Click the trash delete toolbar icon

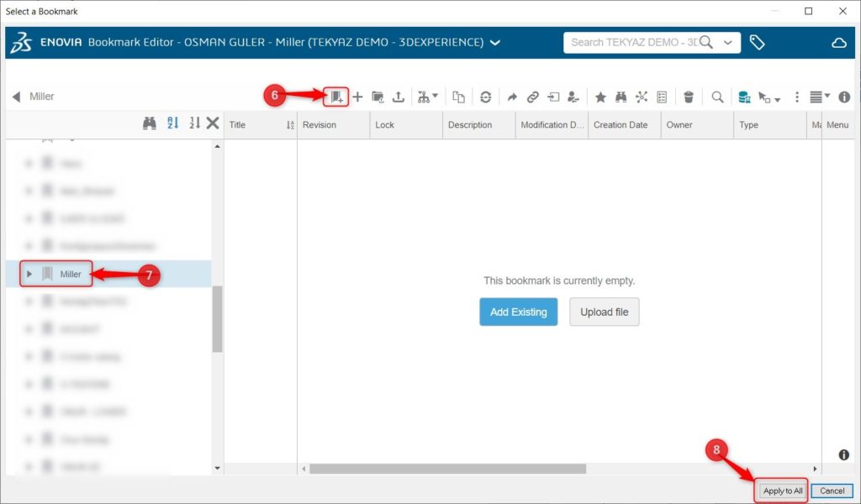(689, 97)
